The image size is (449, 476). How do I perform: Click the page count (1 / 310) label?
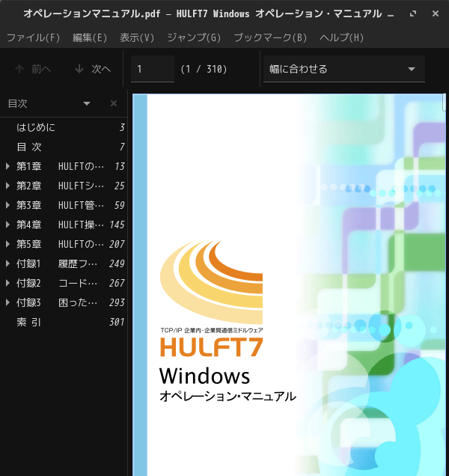click(204, 69)
